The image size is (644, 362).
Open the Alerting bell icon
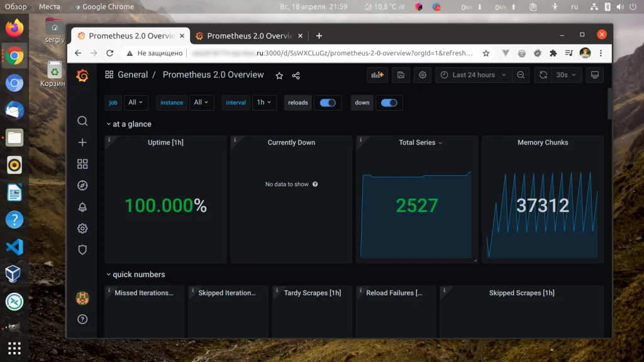tap(82, 207)
